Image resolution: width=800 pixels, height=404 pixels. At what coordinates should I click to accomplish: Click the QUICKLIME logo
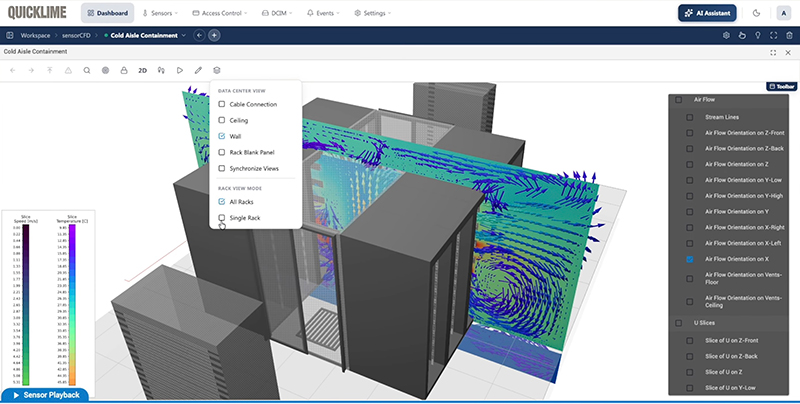click(x=37, y=13)
